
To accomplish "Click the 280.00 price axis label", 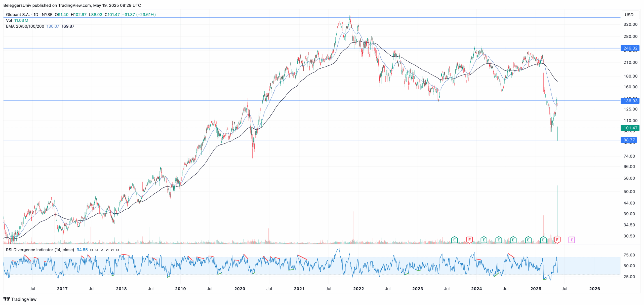I will [630, 36].
